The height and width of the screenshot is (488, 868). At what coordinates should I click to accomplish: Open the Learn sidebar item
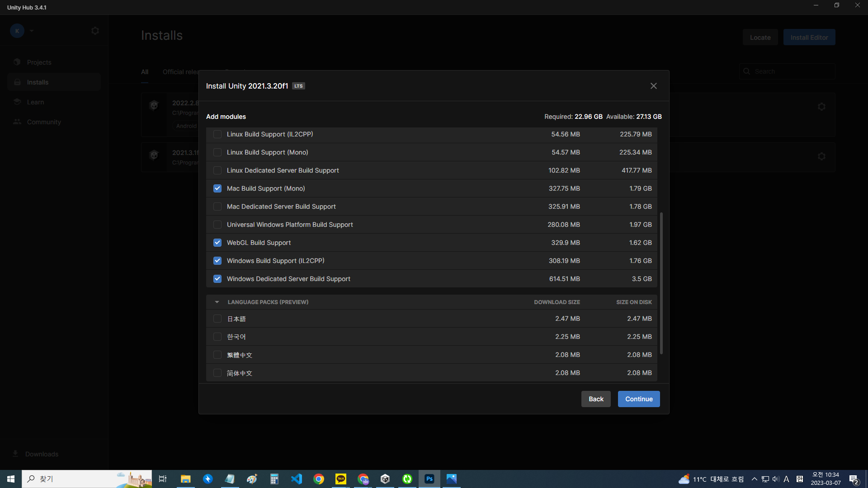click(54, 102)
